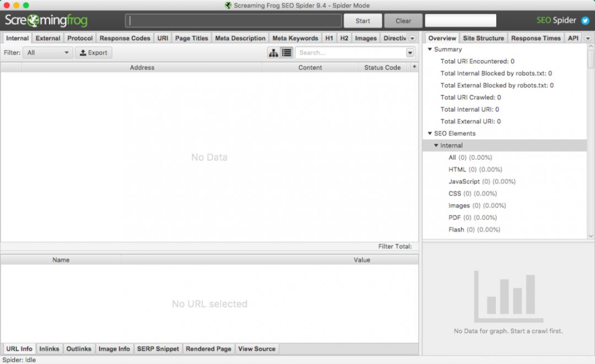Image resolution: width=595 pixels, height=364 pixels.
Task: Open the Rendered Page tab
Action: coord(208,349)
